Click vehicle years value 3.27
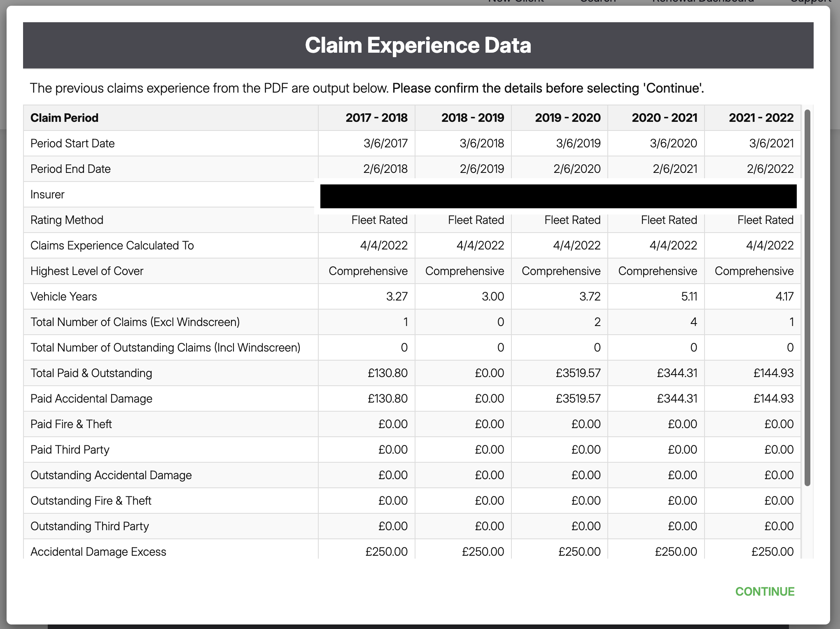The height and width of the screenshot is (629, 840). 397,296
